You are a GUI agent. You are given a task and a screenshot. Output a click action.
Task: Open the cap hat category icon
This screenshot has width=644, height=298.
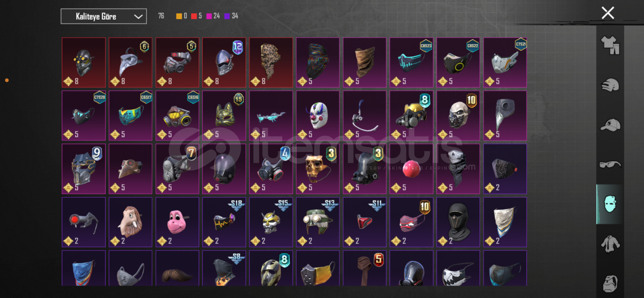point(610,125)
